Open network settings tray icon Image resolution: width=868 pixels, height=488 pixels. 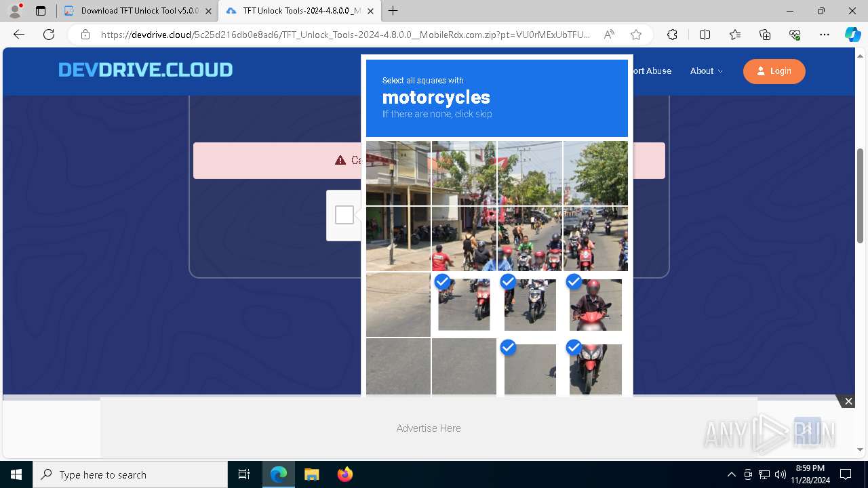[x=764, y=474]
